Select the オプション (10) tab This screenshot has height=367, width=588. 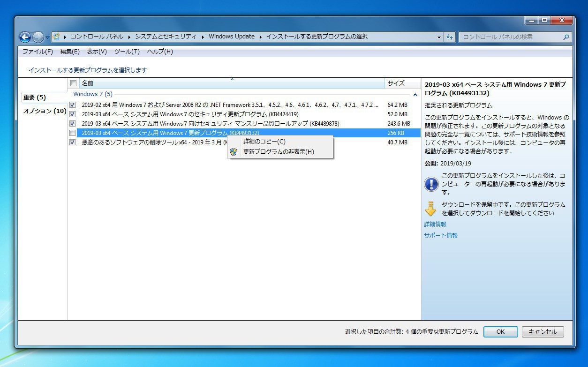point(44,111)
